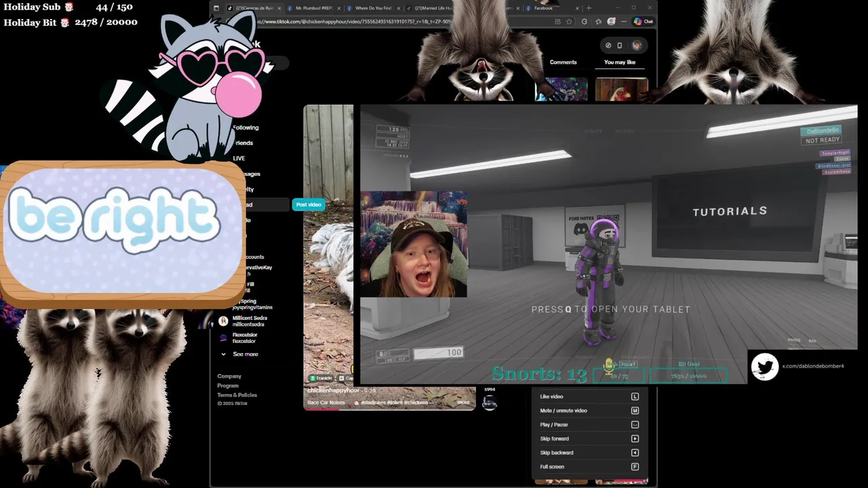The image size is (868, 488).
Task: Click the 'Skip backward' shortcut text
Action: pyautogui.click(x=557, y=453)
